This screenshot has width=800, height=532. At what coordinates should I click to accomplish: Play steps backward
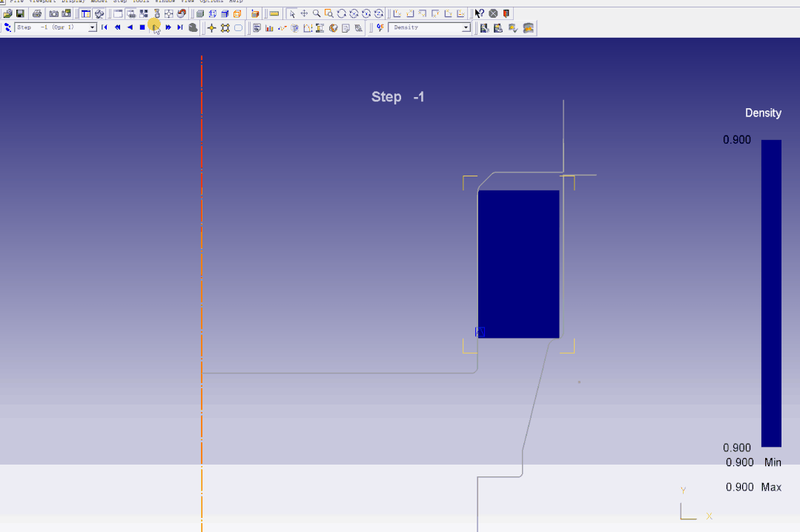coord(130,27)
